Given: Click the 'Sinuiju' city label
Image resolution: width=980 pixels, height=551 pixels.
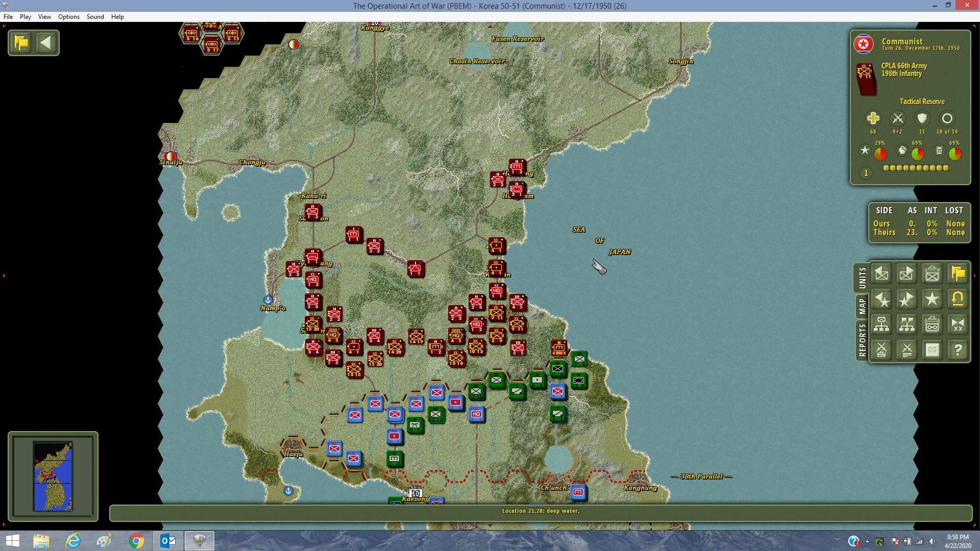Looking at the screenshot, I should (x=171, y=162).
